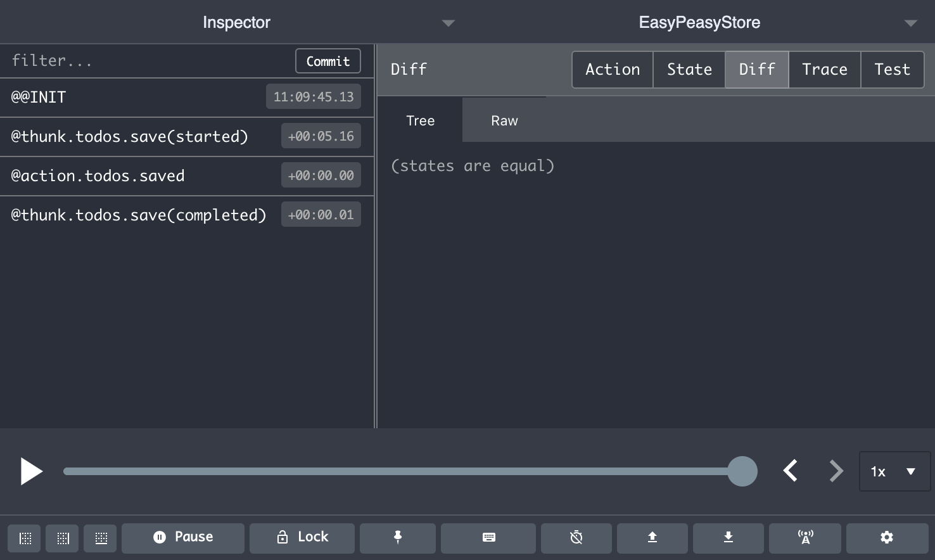Switch diff view to Raw

pos(504,120)
